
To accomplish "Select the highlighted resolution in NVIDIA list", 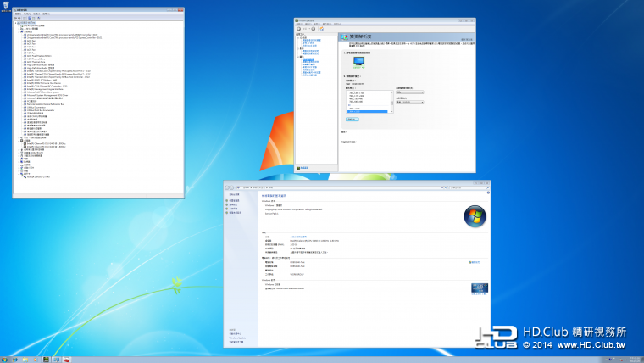I will coord(367,111).
